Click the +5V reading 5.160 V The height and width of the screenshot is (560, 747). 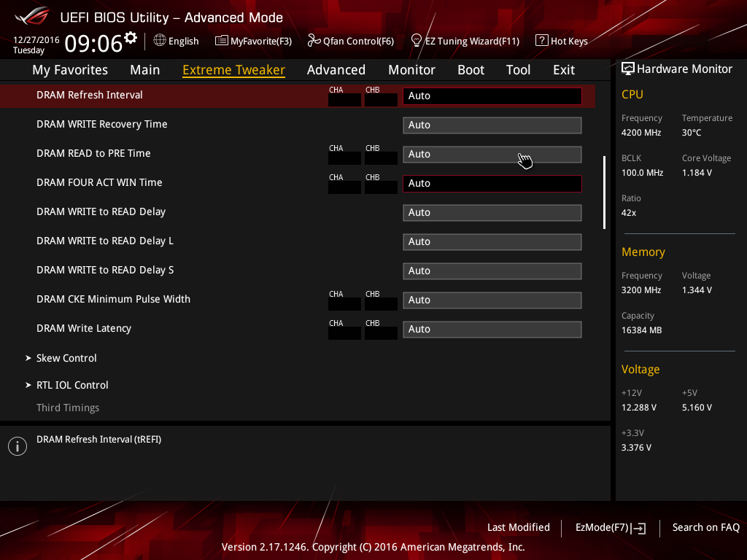(x=697, y=407)
